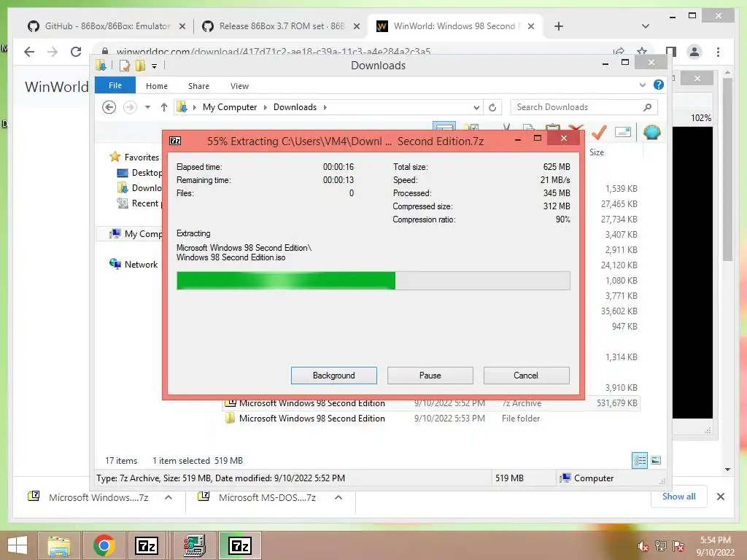The height and width of the screenshot is (560, 747).
Task: Pause the 7-Zip extraction
Action: pos(430,376)
